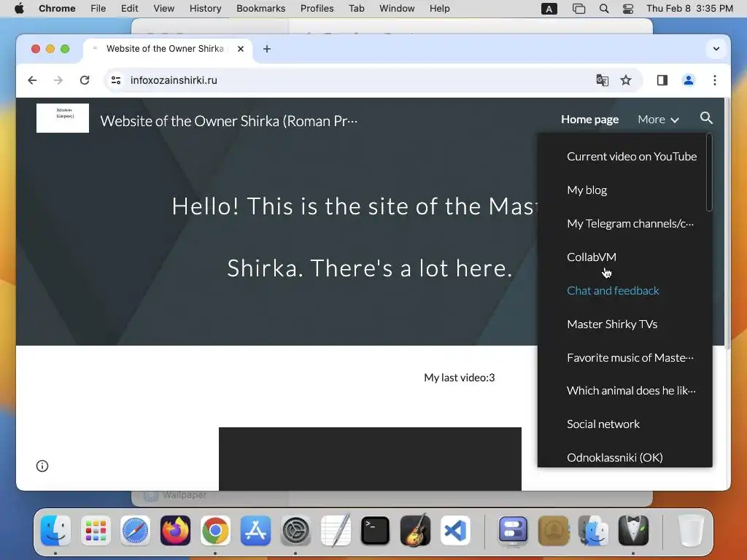Open the Chrome application menu

(x=57, y=9)
